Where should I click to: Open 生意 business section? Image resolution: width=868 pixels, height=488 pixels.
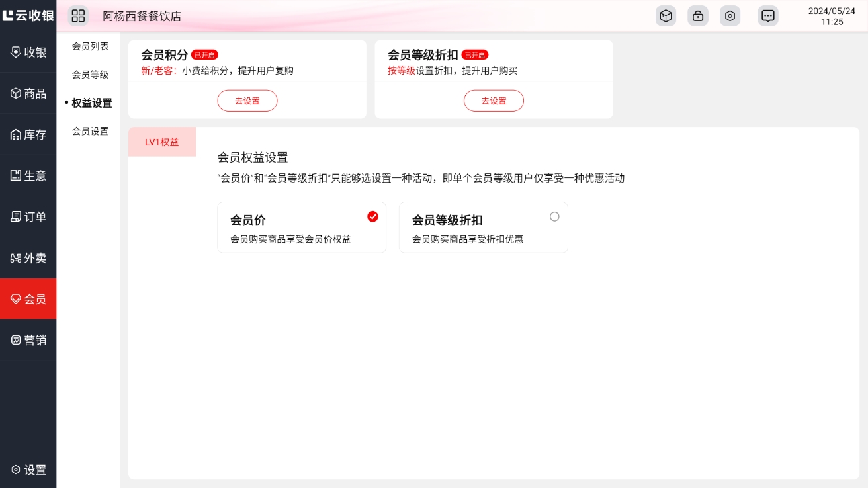[x=28, y=175]
